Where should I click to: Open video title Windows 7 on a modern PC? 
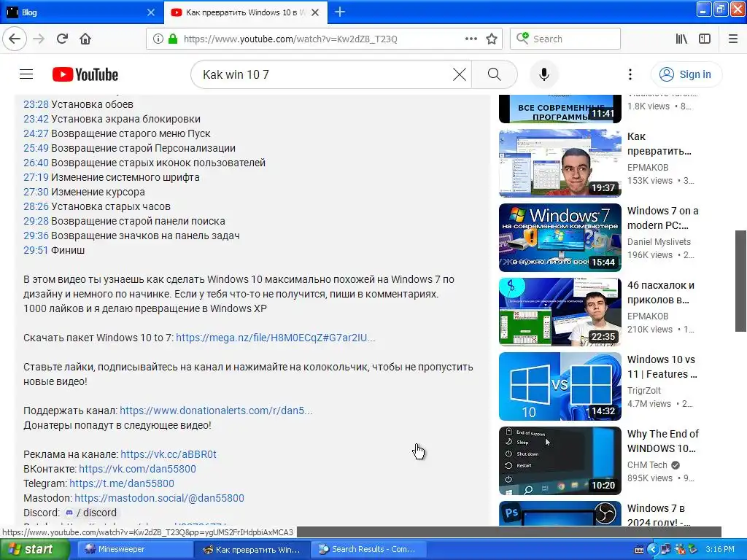tap(662, 218)
